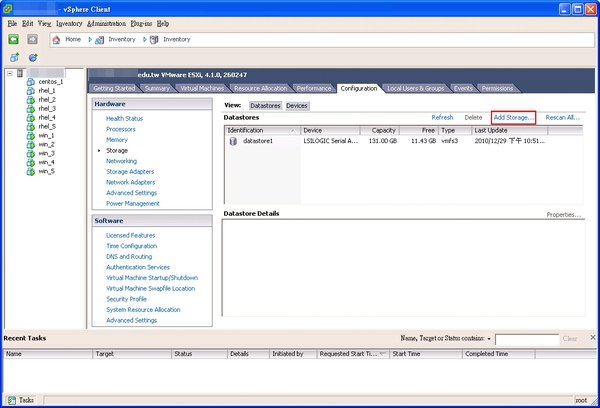Viewport: 600px width, 408px height.
Task: Click the Recent Tasks filter text field
Action: (x=527, y=339)
